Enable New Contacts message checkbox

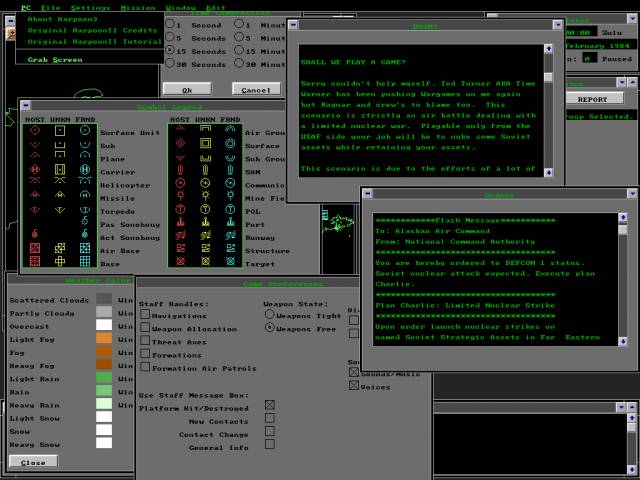click(x=270, y=418)
